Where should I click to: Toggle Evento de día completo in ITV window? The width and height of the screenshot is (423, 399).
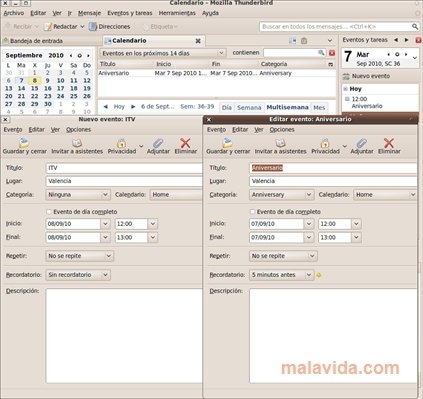(49, 212)
